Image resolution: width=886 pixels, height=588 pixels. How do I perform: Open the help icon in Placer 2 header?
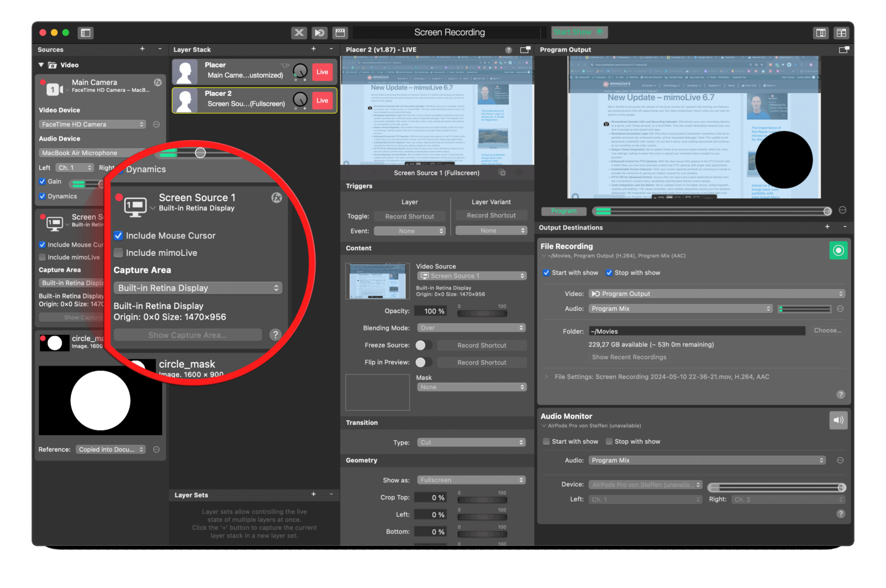pos(508,50)
